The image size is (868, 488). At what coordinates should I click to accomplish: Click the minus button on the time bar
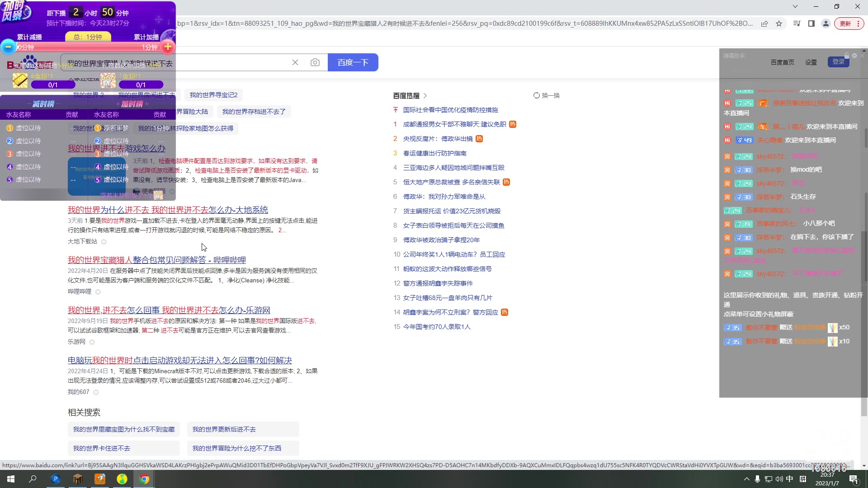click(8, 47)
